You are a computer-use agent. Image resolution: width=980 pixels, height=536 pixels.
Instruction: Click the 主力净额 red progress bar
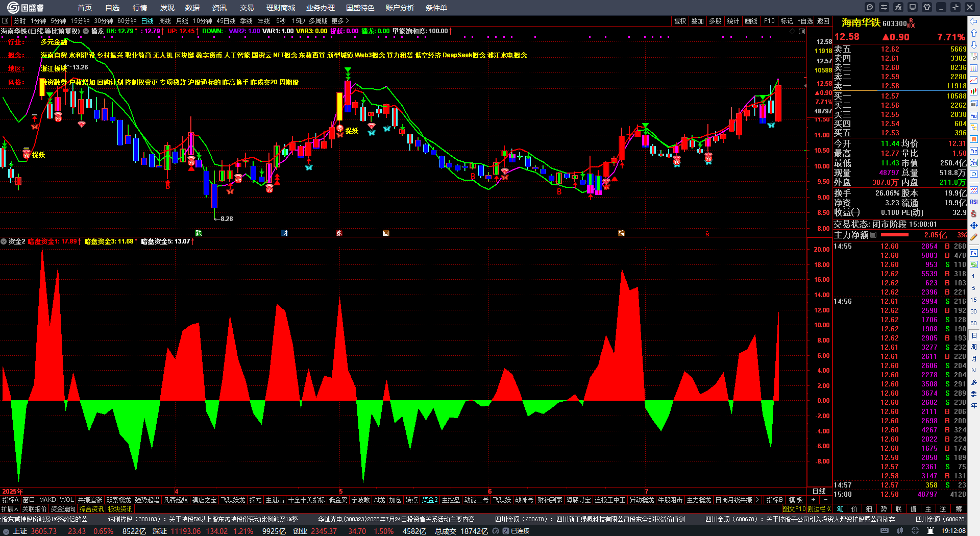point(895,235)
